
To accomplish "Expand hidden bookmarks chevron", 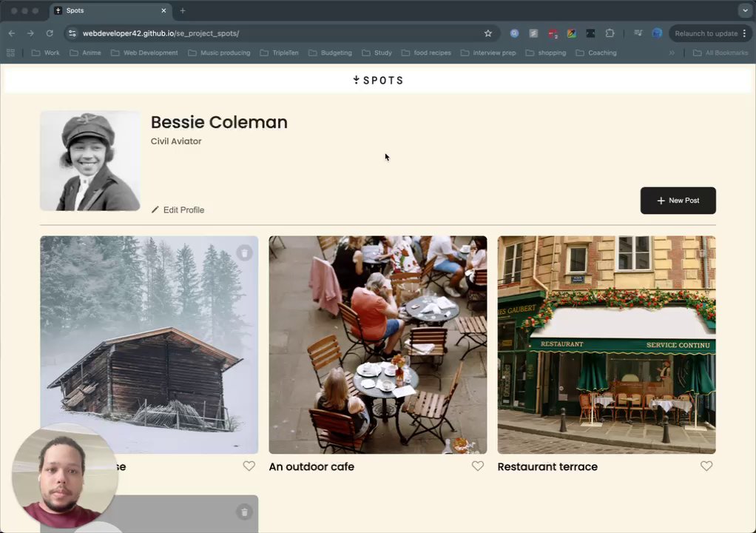I will [x=672, y=53].
